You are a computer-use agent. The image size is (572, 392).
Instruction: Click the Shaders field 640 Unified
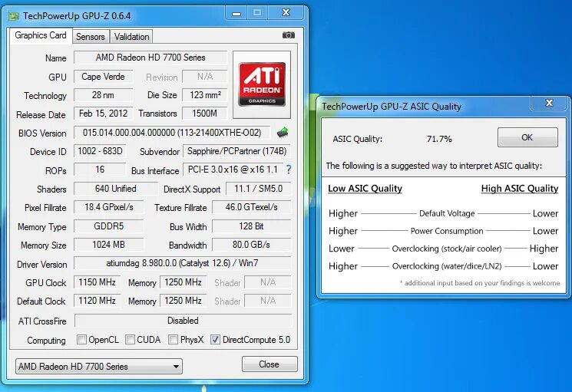pos(116,189)
